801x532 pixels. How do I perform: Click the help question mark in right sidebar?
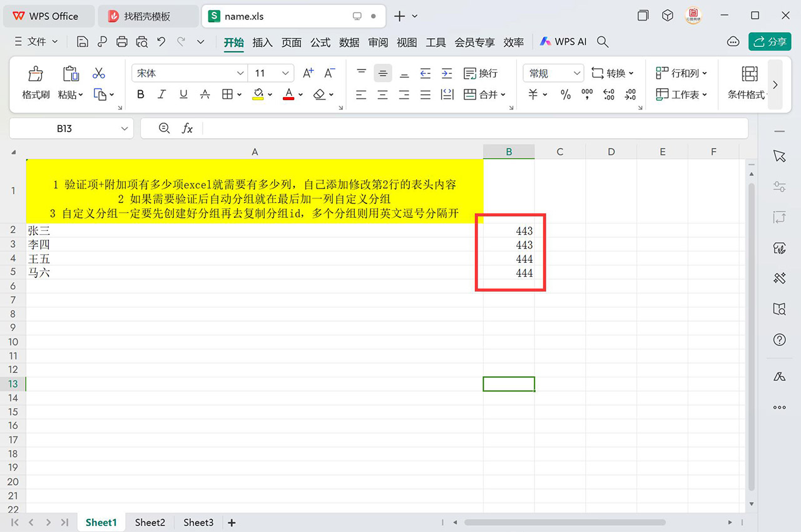pos(779,340)
